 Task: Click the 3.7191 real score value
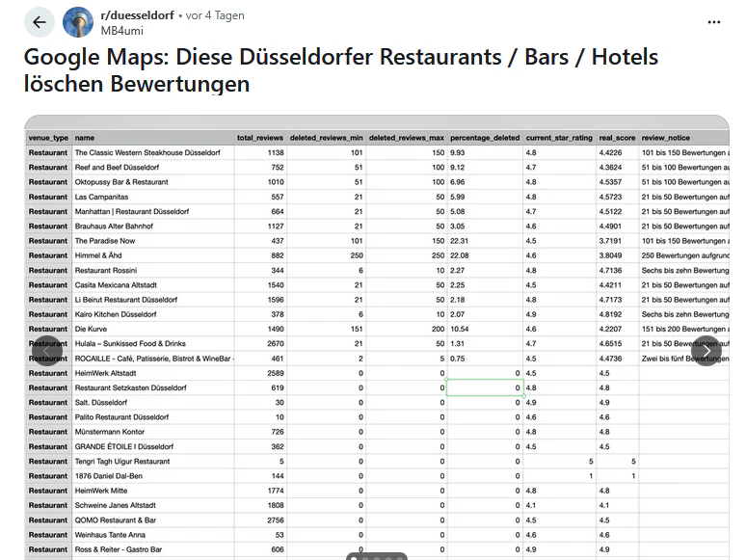tap(610, 241)
